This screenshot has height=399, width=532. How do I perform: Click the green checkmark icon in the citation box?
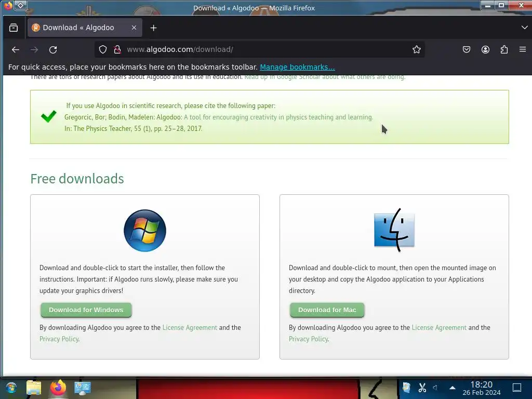(x=48, y=116)
